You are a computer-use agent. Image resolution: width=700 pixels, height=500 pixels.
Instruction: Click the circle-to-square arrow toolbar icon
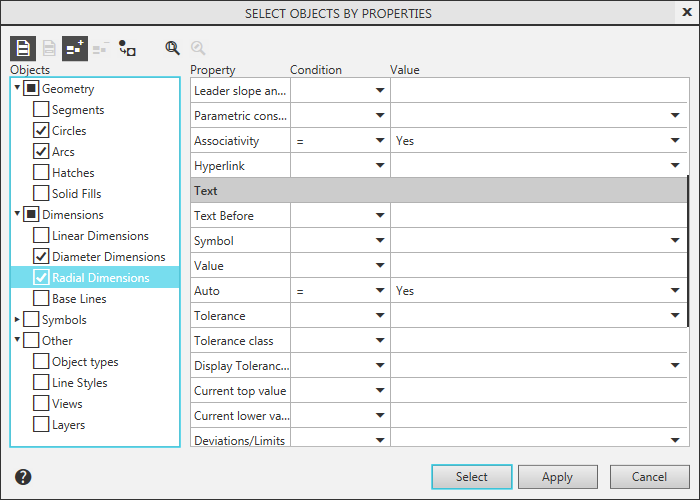127,47
